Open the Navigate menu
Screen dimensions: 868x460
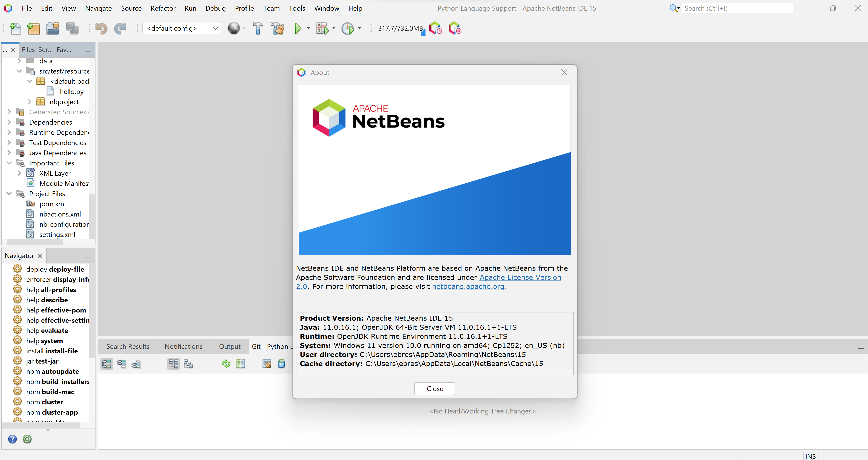tap(98, 8)
